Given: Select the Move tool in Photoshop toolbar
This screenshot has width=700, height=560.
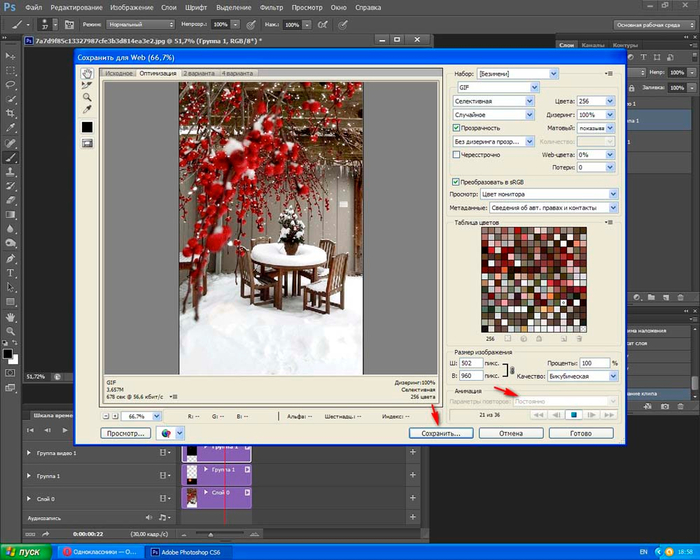Looking at the screenshot, I should (x=10, y=56).
